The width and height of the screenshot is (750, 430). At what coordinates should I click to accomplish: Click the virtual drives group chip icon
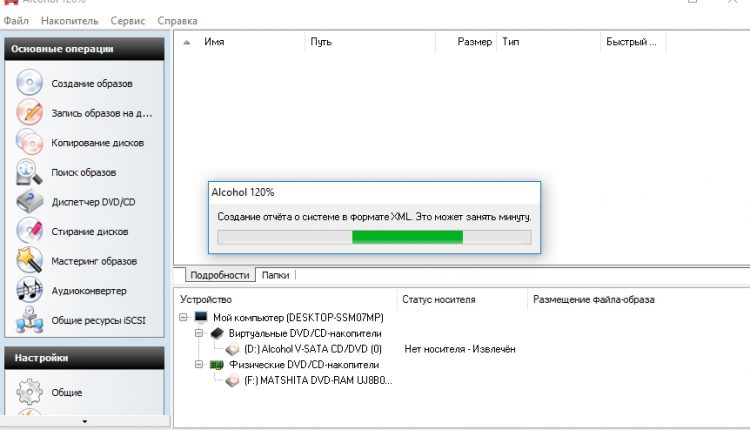click(x=217, y=333)
